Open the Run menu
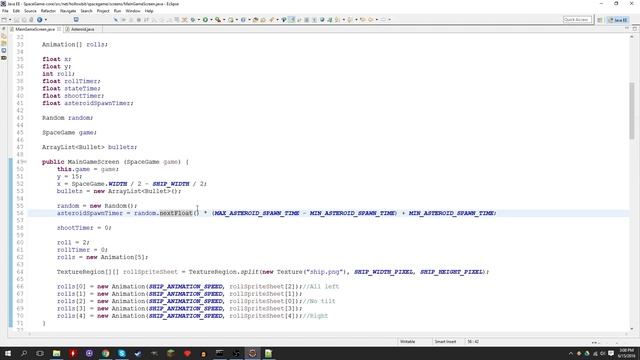 [x=118, y=11]
